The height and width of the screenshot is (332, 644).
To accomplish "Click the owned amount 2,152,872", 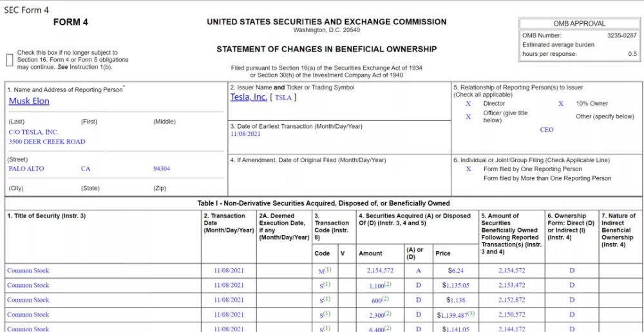I will point(512,300).
